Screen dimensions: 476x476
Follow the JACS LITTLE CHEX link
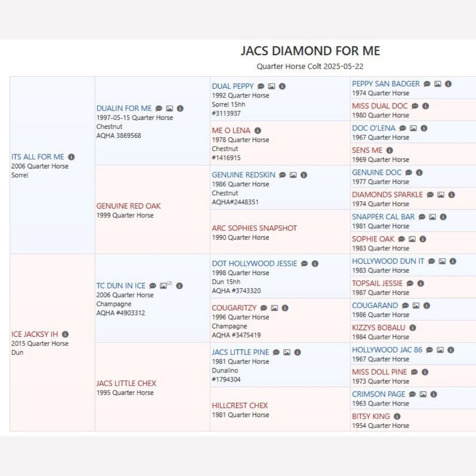click(126, 383)
